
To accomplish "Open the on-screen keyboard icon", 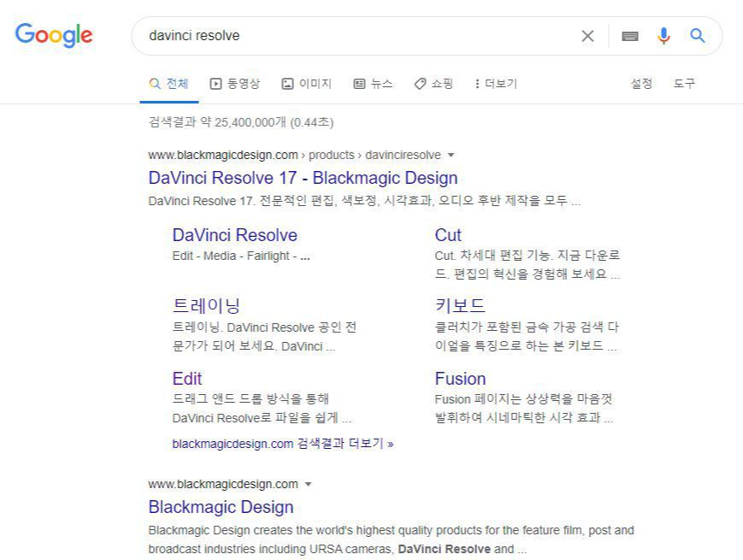I will (x=630, y=36).
